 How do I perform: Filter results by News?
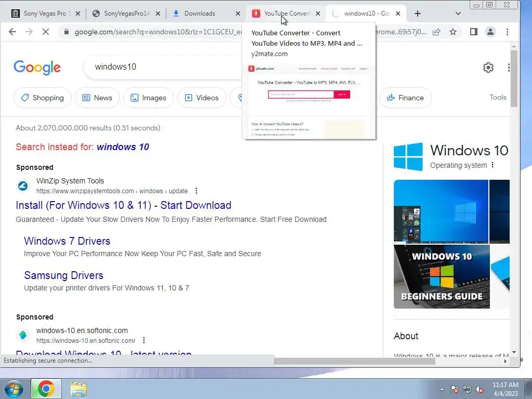point(97,98)
